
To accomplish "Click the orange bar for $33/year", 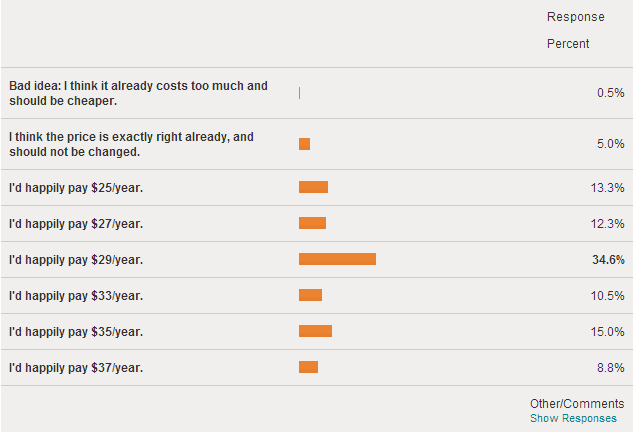I will [x=310, y=295].
